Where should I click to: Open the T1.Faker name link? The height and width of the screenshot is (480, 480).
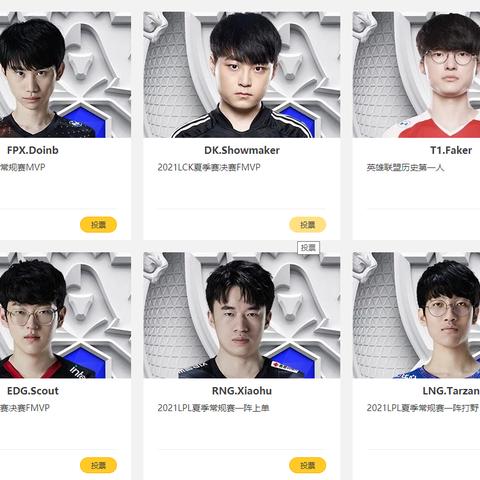point(451,150)
